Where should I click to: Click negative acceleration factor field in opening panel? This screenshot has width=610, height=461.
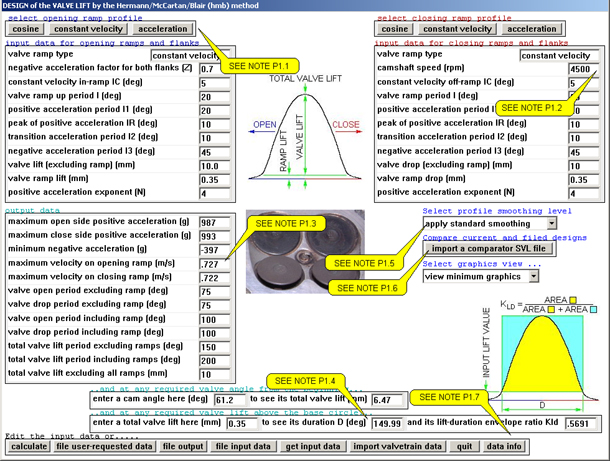point(214,69)
